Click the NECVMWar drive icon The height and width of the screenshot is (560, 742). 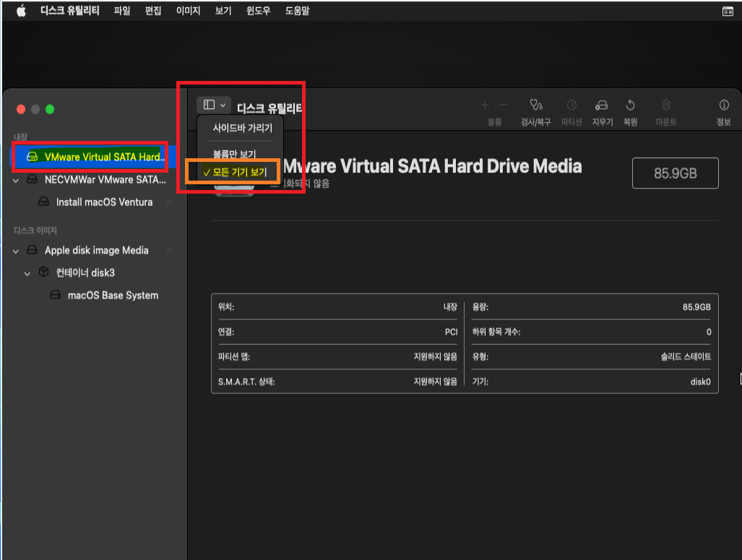33,179
